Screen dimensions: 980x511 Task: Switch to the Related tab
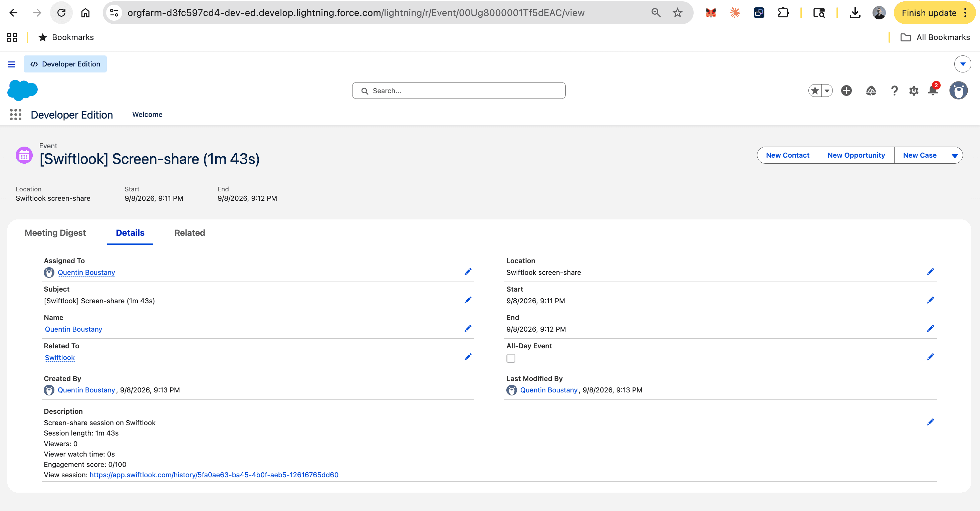[x=190, y=233]
